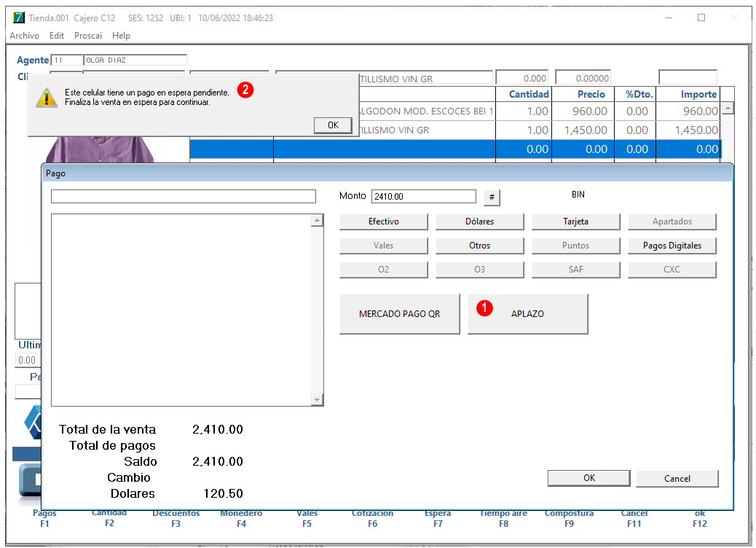Image resolution: width=756 pixels, height=548 pixels.
Task: Click the Agente number field
Action: 66,60
